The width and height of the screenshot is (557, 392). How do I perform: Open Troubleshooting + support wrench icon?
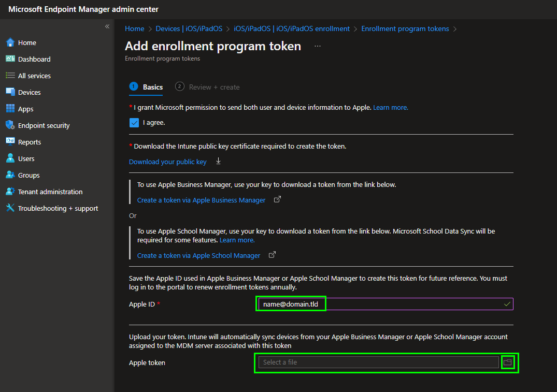click(10, 208)
